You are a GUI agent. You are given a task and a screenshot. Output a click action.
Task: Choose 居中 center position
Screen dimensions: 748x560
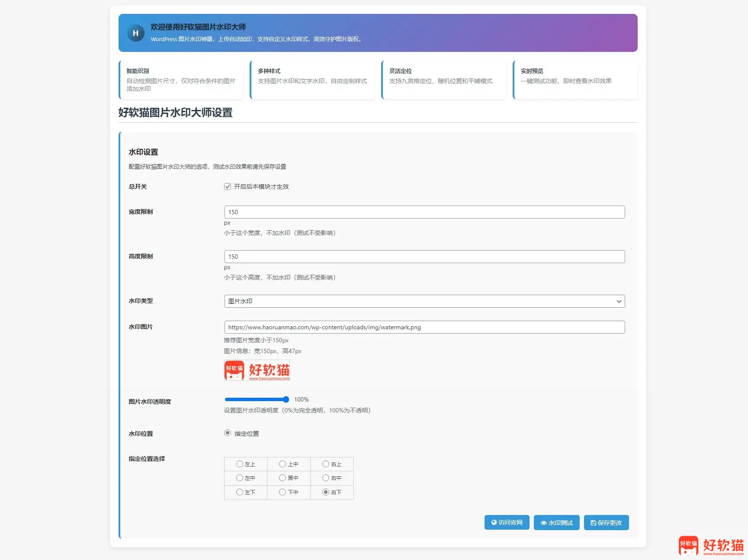283,478
